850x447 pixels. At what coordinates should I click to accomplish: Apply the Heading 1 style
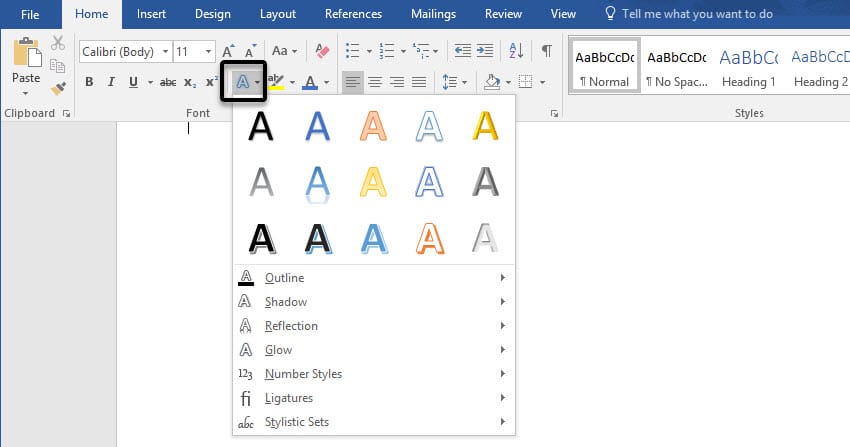coord(749,66)
